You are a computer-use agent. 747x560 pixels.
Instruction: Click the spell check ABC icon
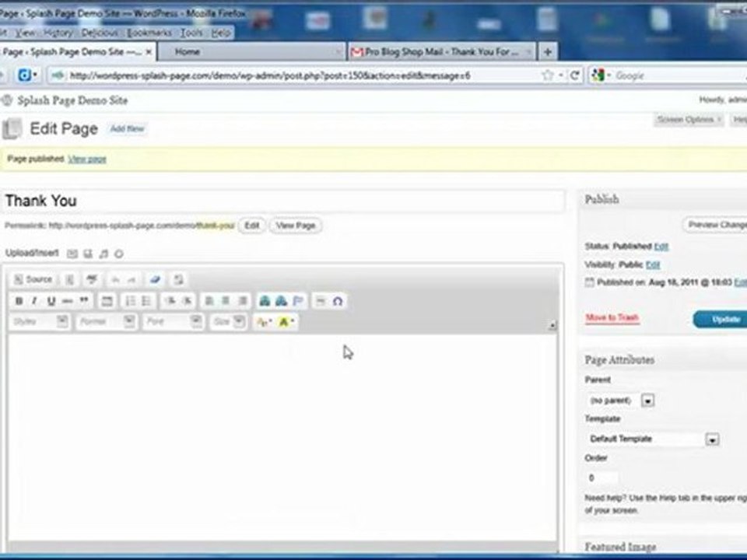(x=92, y=279)
